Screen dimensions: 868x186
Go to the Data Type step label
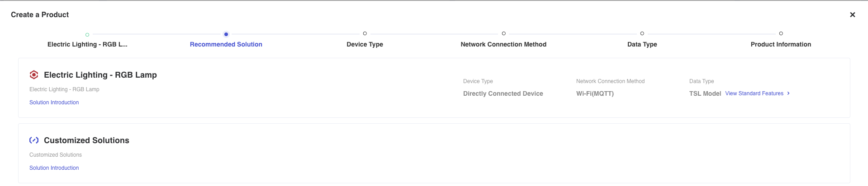tap(642, 44)
